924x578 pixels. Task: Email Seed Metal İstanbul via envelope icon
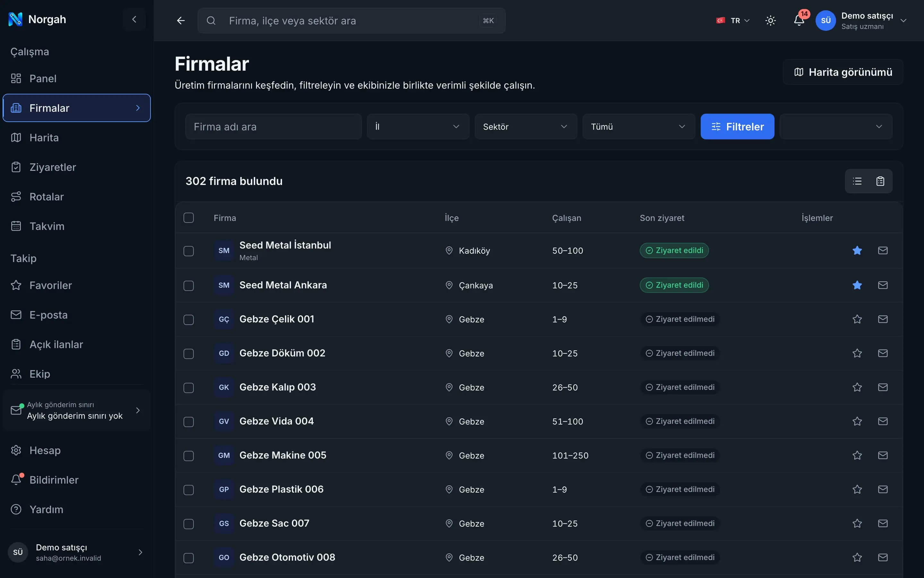(x=883, y=250)
